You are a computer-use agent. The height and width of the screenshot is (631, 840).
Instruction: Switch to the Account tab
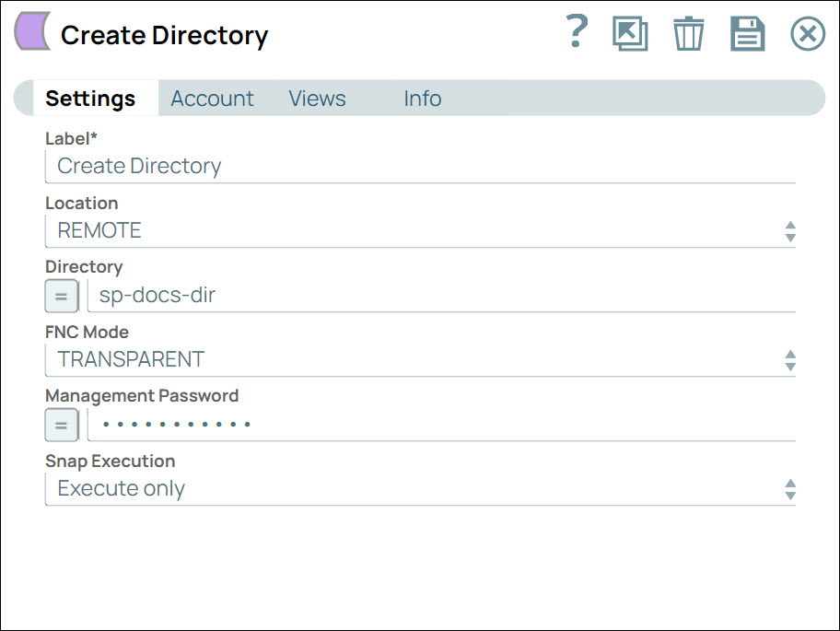(x=212, y=99)
